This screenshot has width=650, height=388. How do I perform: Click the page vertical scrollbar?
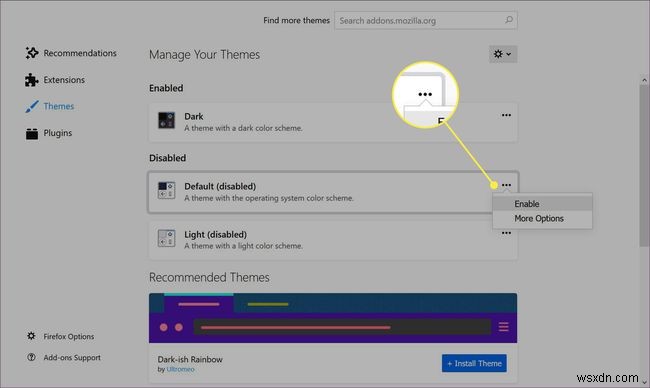[644, 166]
